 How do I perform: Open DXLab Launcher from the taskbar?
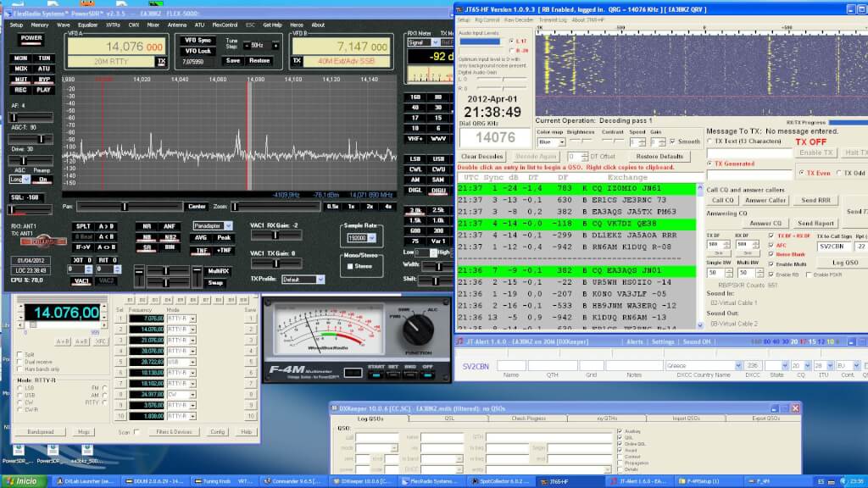(x=86, y=481)
